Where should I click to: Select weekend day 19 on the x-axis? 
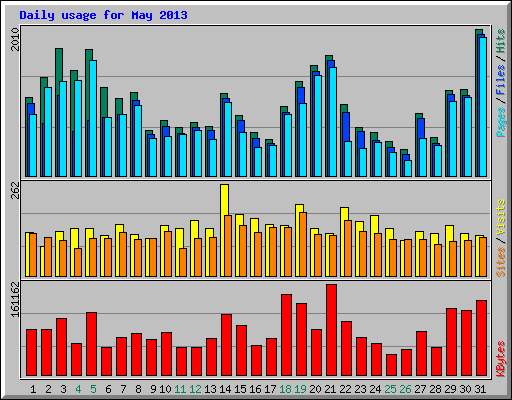(x=300, y=389)
